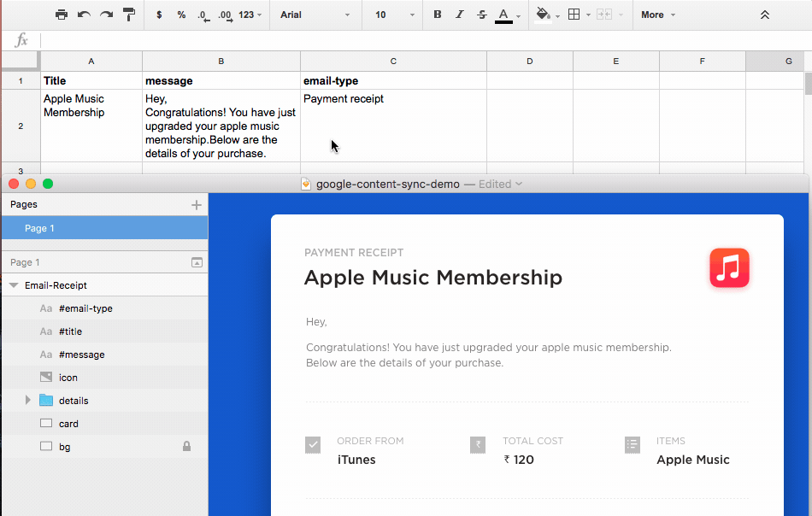
Task: Collapse the Email-Receipt artboard
Action: 14,285
